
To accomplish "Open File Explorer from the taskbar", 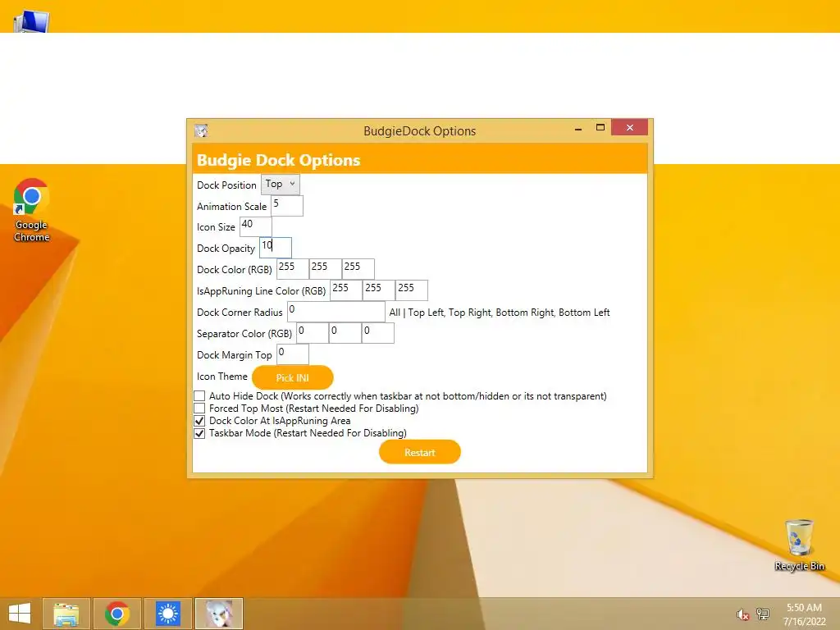I will click(x=66, y=614).
